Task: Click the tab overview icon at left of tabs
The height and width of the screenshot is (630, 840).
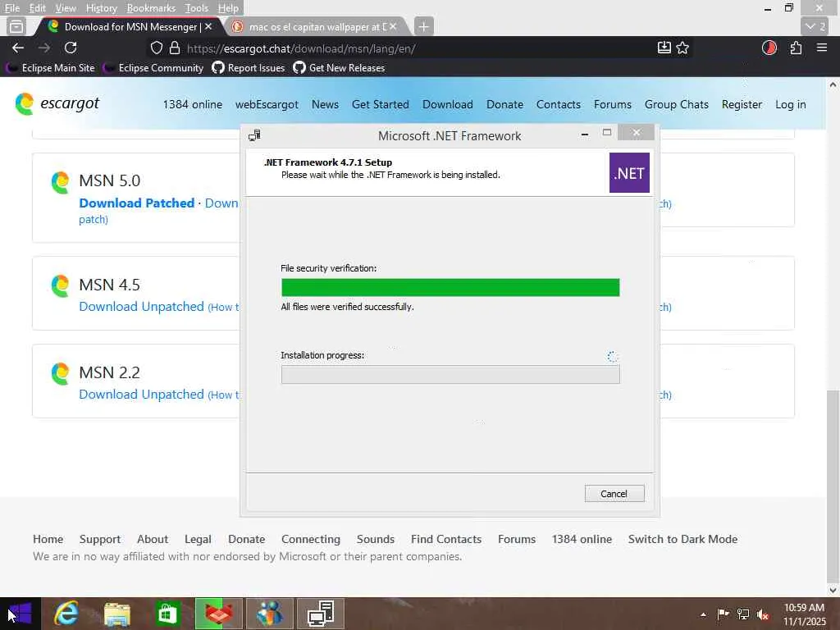Action: (x=16, y=26)
